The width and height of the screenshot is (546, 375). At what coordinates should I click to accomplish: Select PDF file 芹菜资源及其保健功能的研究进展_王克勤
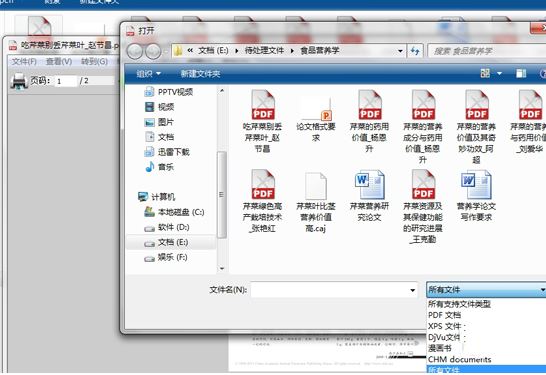pos(423,207)
